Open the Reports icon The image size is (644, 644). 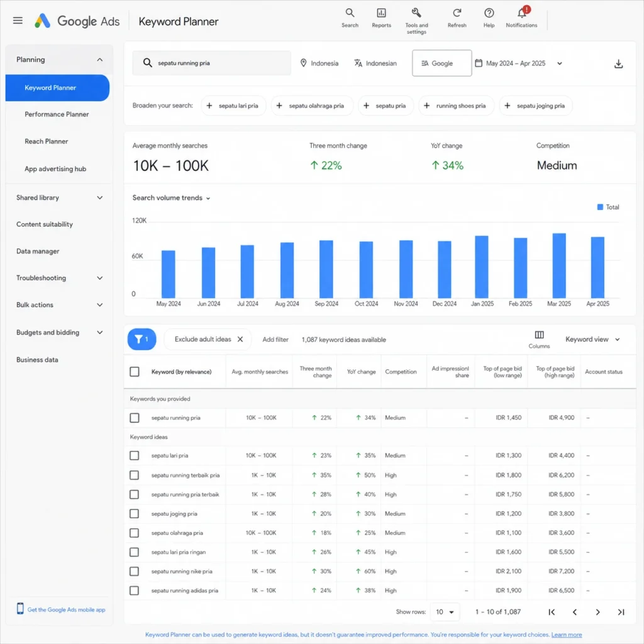[x=381, y=18]
